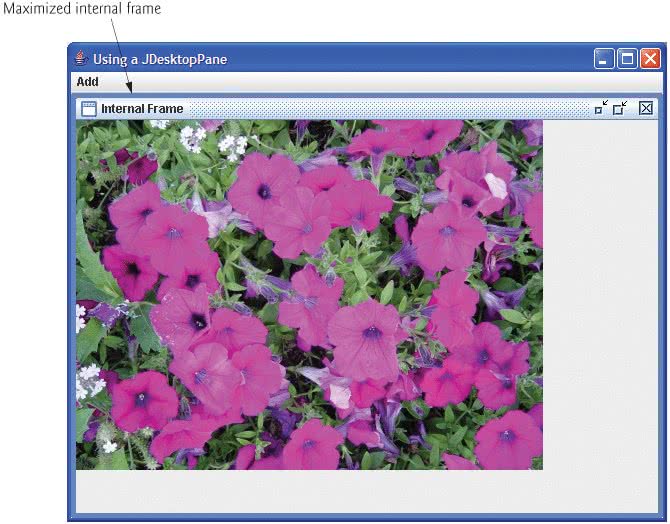Image resolution: width=670 pixels, height=524 pixels.
Task: Click the Using a JDesktopPane title text
Action: (x=160, y=59)
